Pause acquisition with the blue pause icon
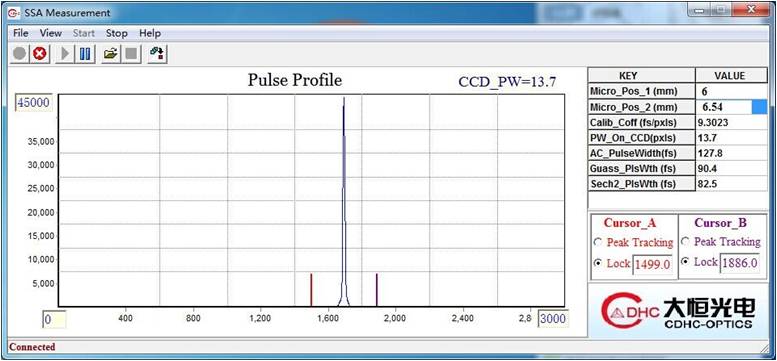 click(85, 53)
